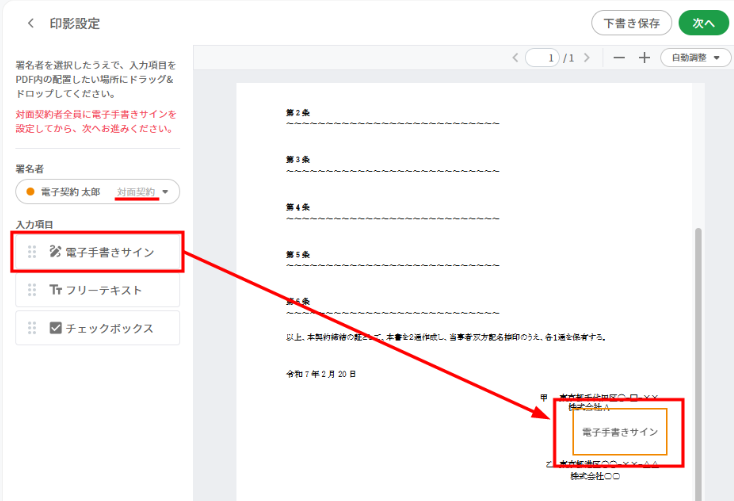734x501 pixels.
Task: Click the 印影設定 page title
Action: point(75,23)
